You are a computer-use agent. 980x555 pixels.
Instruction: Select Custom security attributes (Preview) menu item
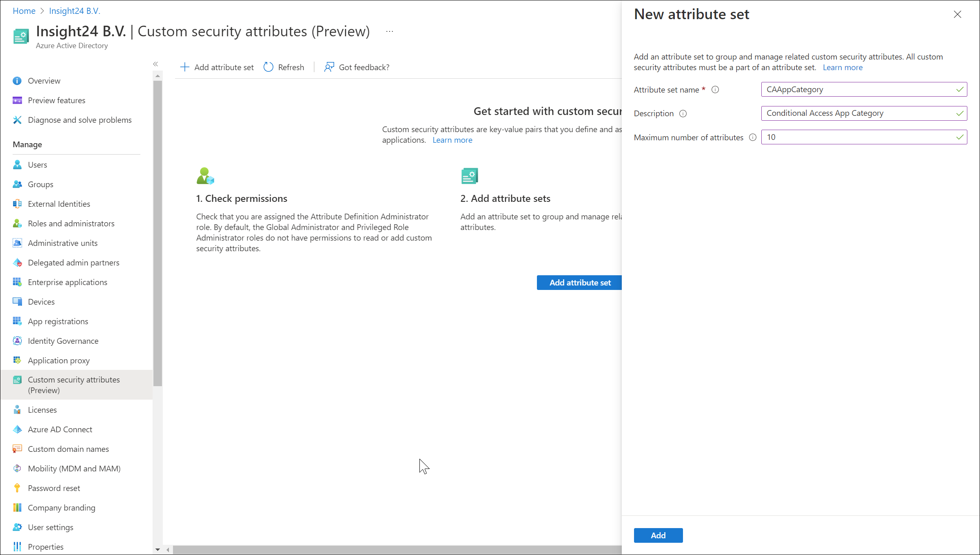76,385
